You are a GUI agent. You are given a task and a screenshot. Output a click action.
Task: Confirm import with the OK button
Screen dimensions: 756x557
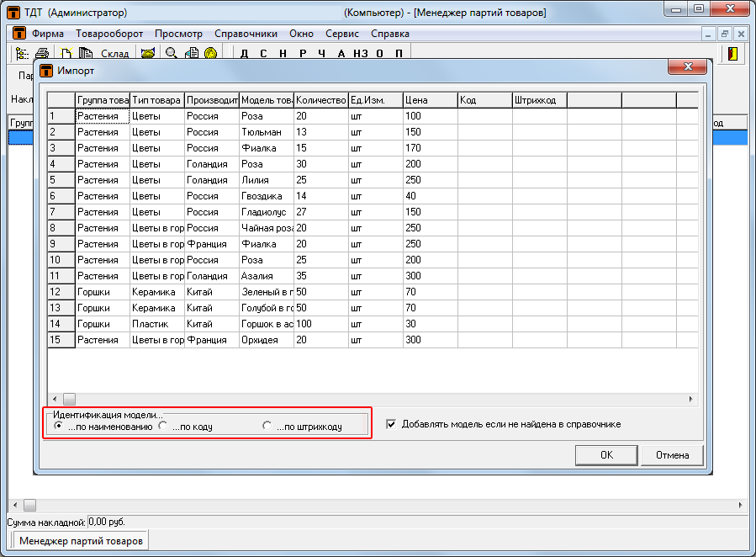[606, 455]
